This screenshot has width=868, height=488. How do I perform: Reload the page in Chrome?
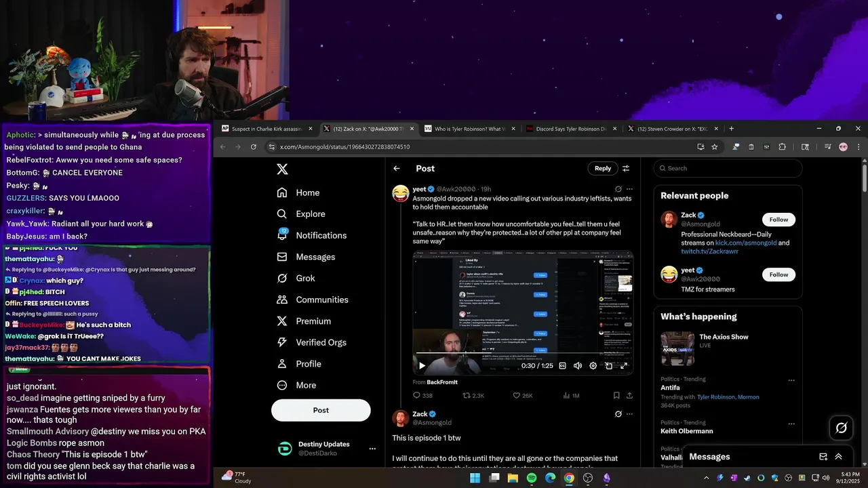[254, 147]
